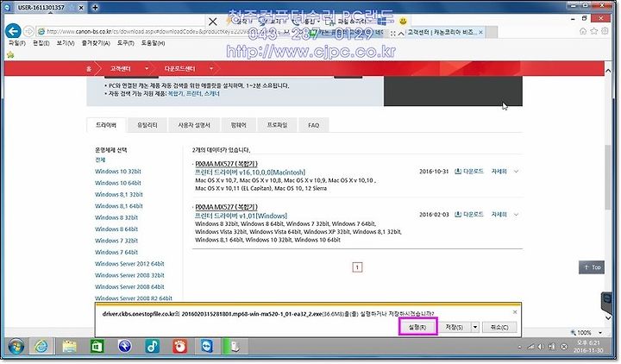The width and height of the screenshot is (621, 364).
Task: Expand the 다운로드센터 breadcrumb dropdown arrow
Action: (x=211, y=68)
